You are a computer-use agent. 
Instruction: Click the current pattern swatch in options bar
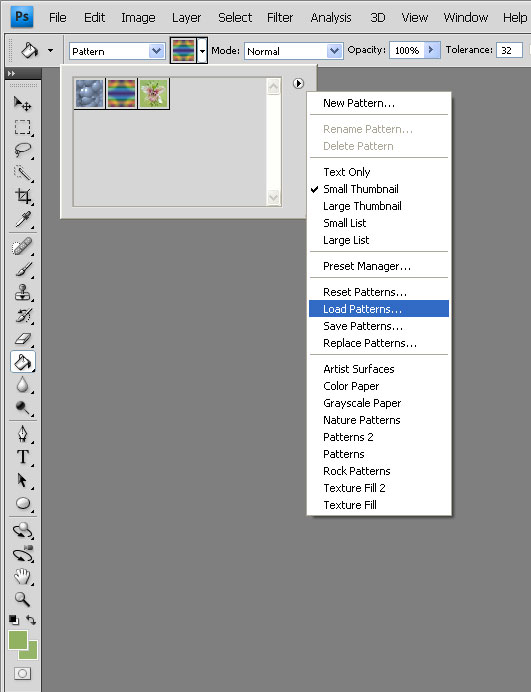[183, 51]
